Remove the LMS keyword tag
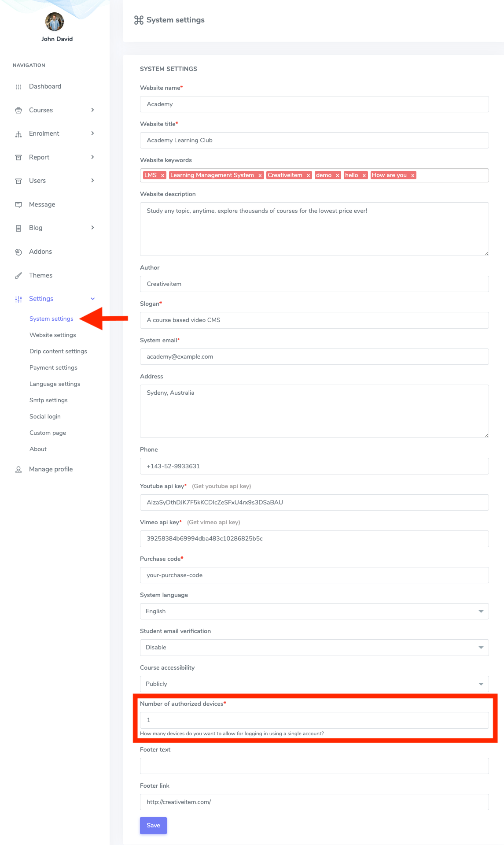The height and width of the screenshot is (845, 504). [163, 175]
